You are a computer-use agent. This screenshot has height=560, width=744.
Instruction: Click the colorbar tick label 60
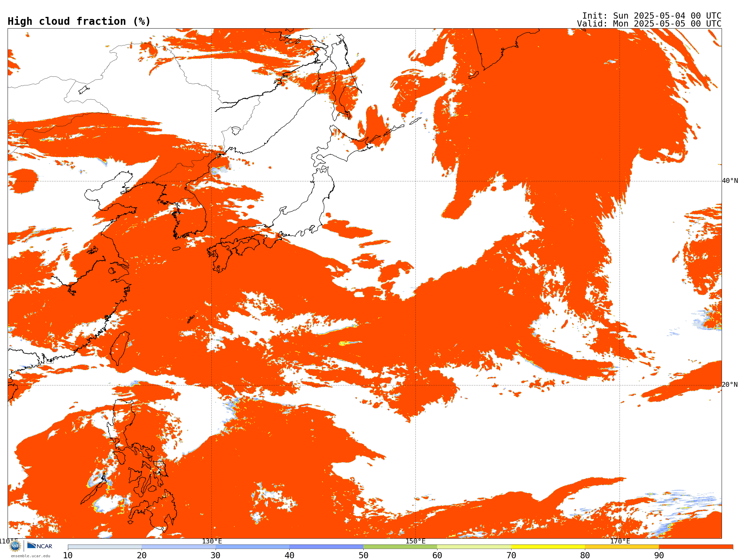437,556
